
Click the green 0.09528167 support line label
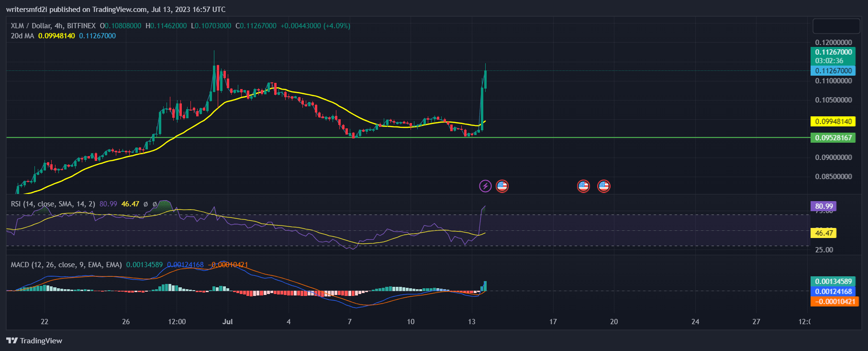point(833,138)
